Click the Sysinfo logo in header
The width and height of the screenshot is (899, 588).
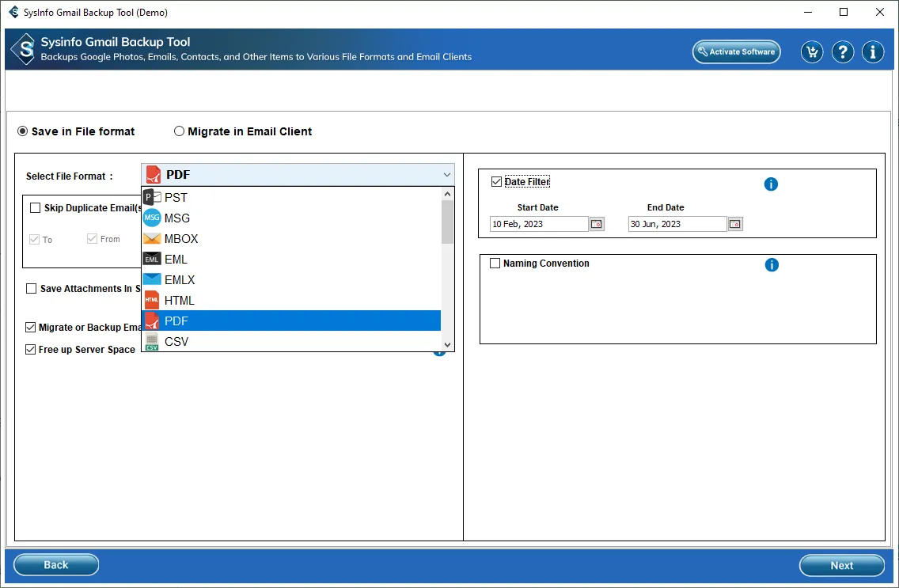(25, 49)
